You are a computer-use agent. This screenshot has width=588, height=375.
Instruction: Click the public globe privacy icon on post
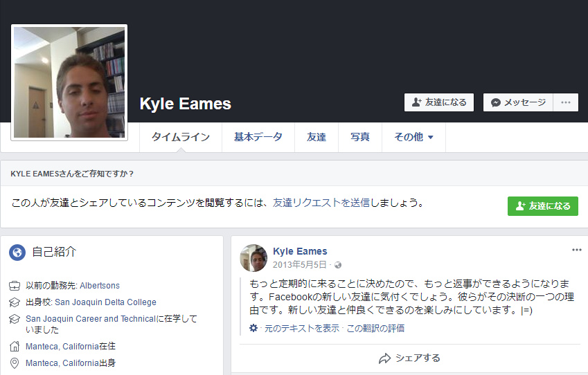338,265
